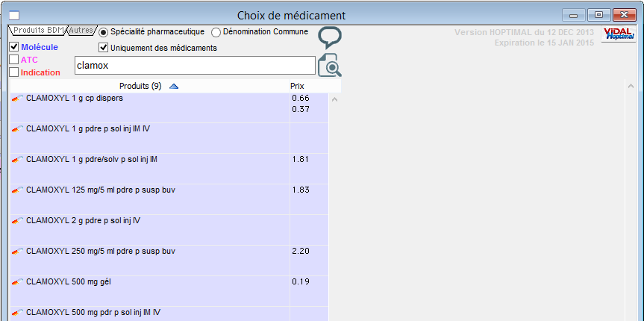Viewport: 644px width, 321px height.
Task: Click the search field containing clamox
Action: click(x=195, y=66)
